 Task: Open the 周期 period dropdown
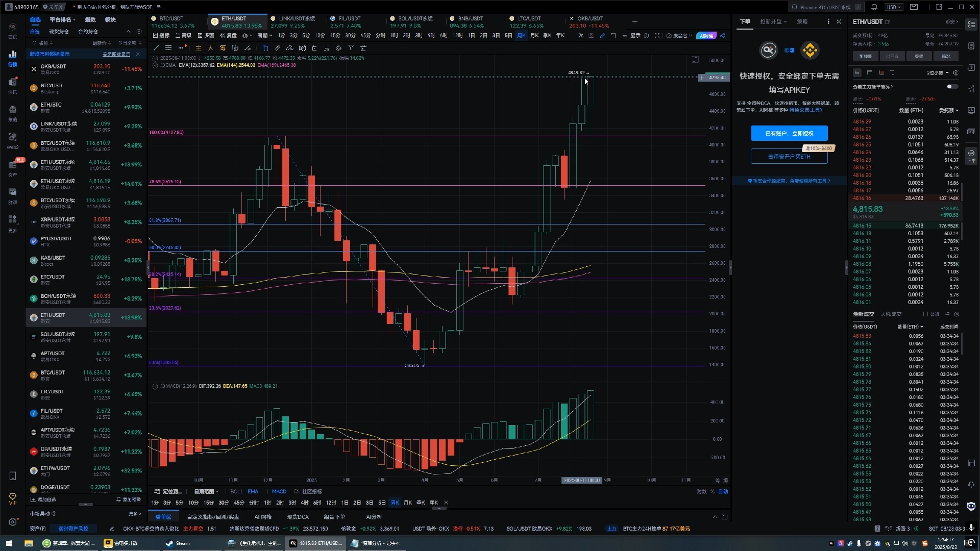[264, 36]
